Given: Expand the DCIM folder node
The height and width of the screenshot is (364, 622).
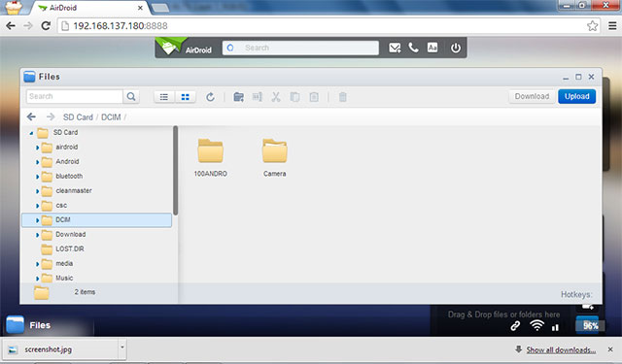Looking at the screenshot, I should click(37, 220).
